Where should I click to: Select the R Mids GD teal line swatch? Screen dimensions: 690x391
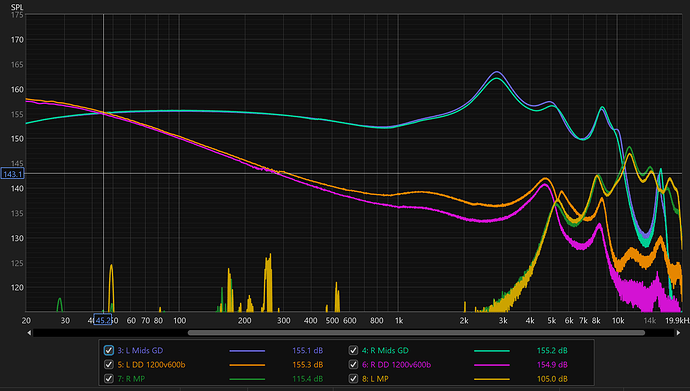[x=492, y=351]
